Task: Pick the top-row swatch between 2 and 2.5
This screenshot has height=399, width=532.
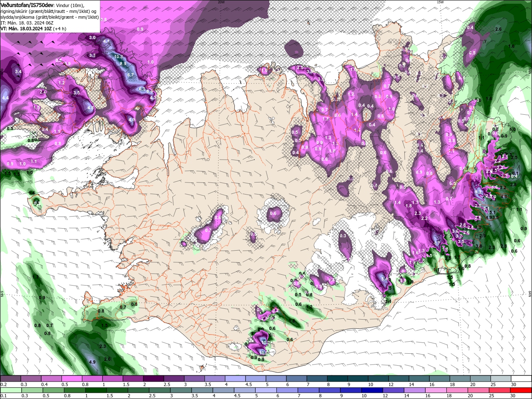Action: [153, 379]
